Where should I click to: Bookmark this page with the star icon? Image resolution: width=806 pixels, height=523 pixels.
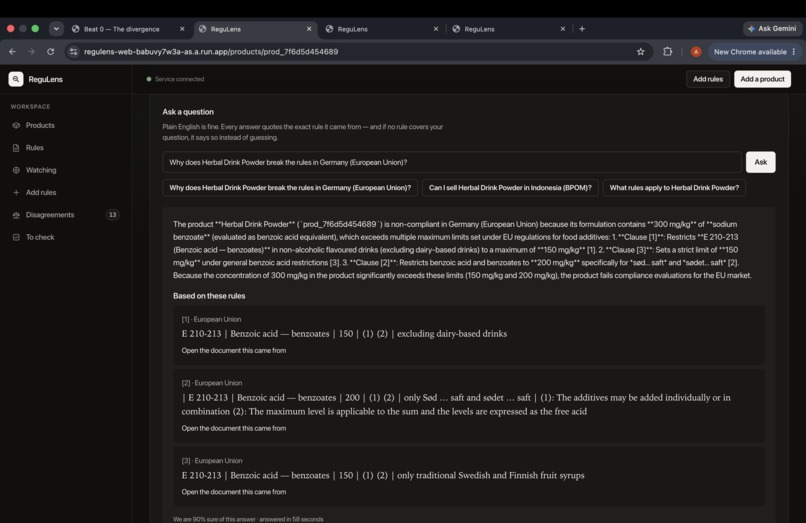[x=640, y=51]
